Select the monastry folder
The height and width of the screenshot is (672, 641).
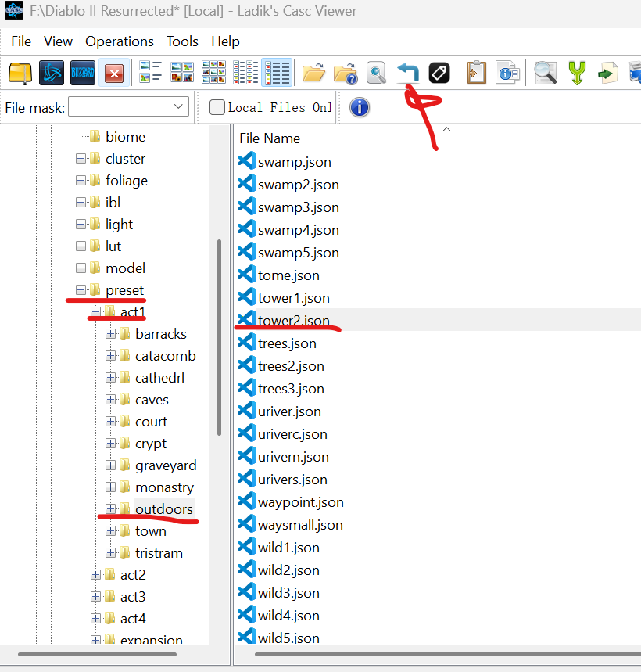[164, 487]
